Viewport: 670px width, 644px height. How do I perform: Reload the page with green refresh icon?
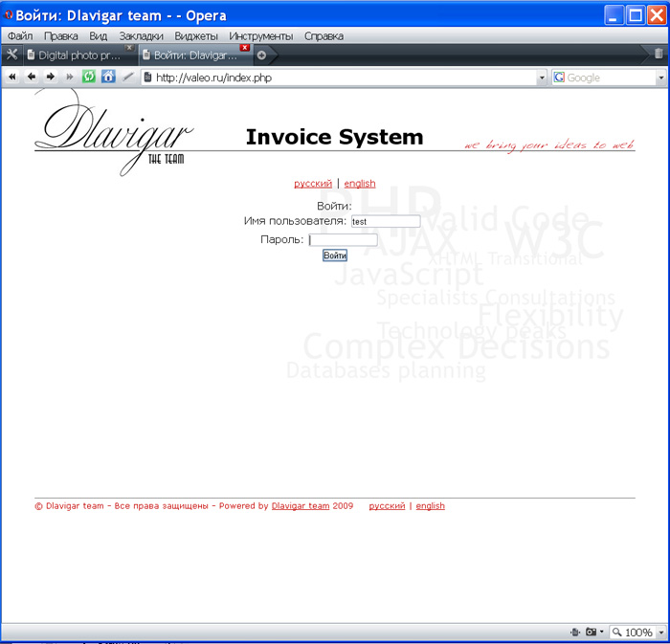(89, 77)
